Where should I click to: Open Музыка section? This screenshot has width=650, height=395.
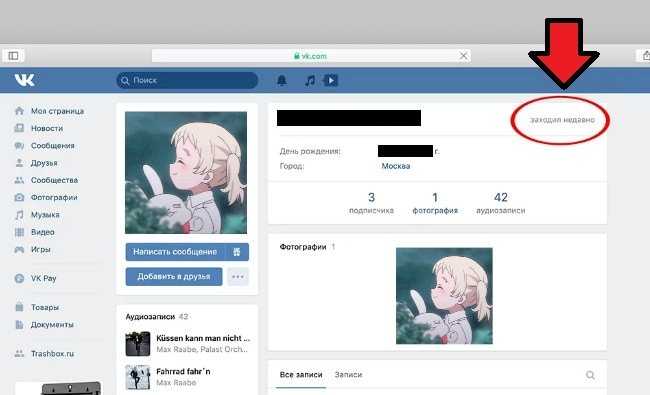point(45,215)
